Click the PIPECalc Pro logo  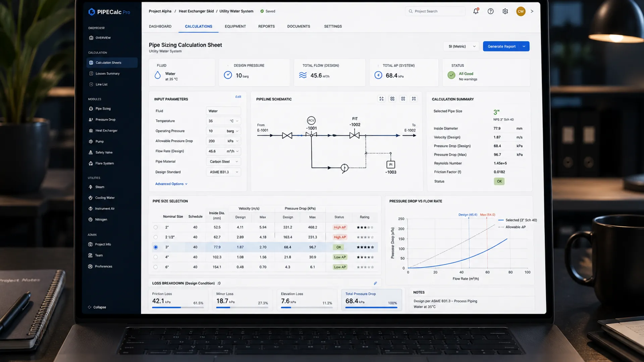pyautogui.click(x=109, y=12)
